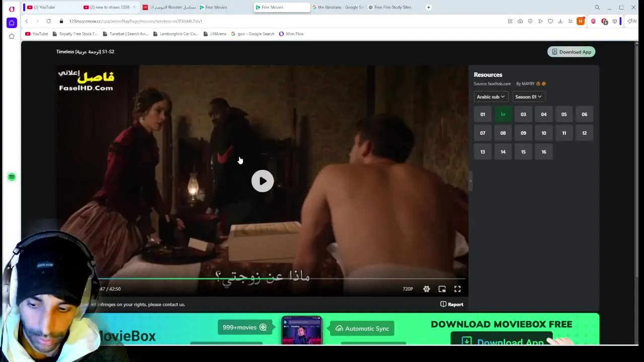Reload the current page

[48, 21]
